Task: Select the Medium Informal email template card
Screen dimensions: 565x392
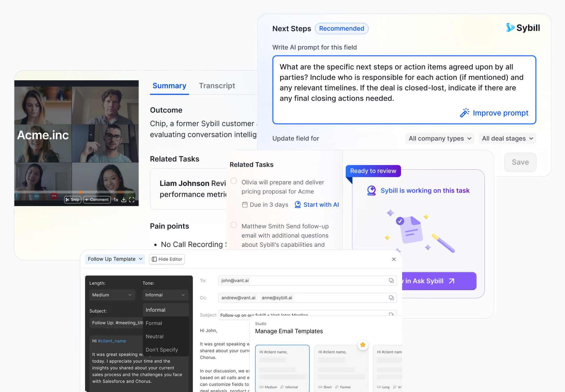Action: [x=282, y=368]
